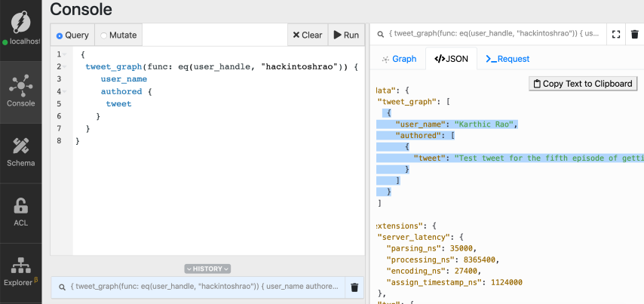The width and height of the screenshot is (644, 304).
Task: Switch to the Graph tab
Action: tap(398, 59)
